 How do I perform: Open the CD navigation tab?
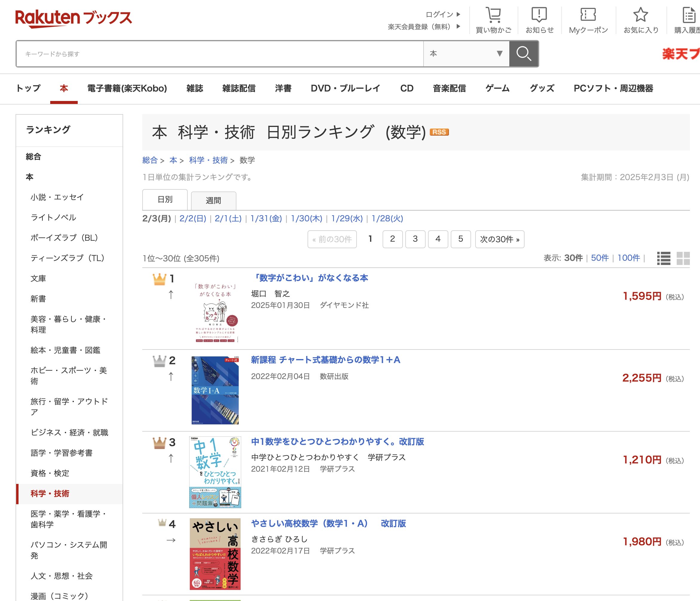pos(407,88)
